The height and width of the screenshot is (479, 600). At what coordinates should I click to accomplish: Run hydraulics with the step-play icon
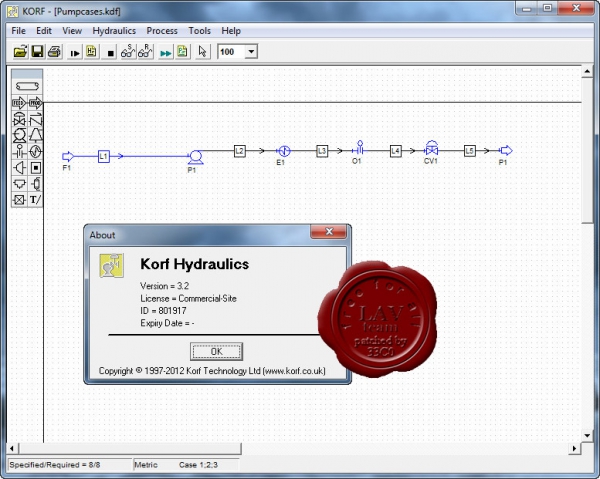[75, 52]
